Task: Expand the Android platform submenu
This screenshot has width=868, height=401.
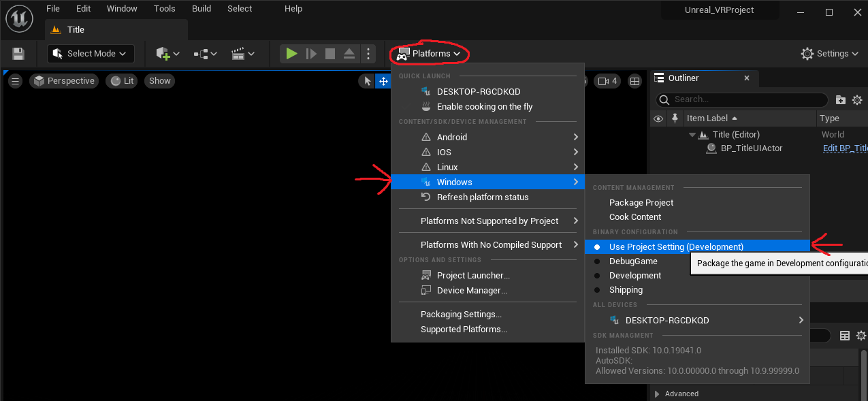Action: coord(487,137)
